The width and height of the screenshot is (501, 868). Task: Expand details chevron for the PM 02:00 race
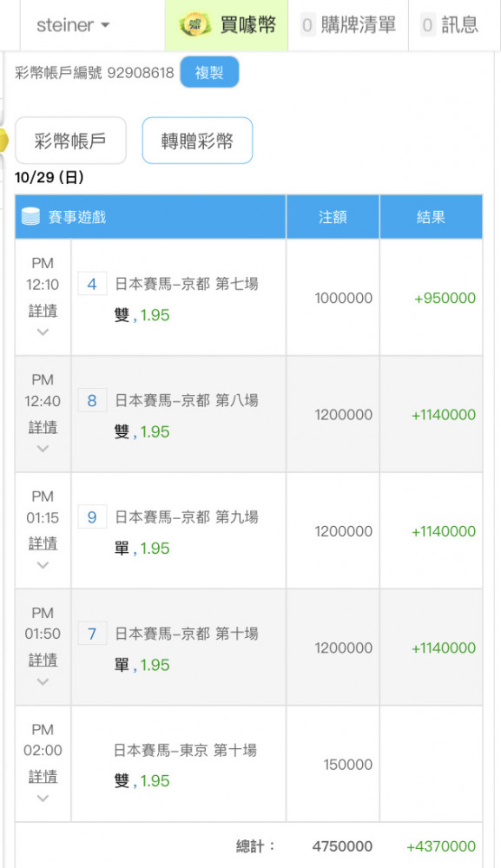pyautogui.click(x=43, y=799)
